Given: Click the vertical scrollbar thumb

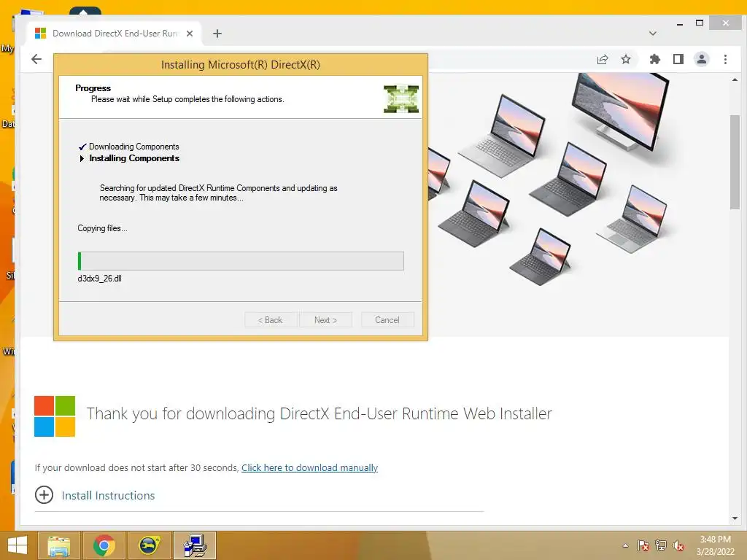Looking at the screenshot, I should point(735,162).
